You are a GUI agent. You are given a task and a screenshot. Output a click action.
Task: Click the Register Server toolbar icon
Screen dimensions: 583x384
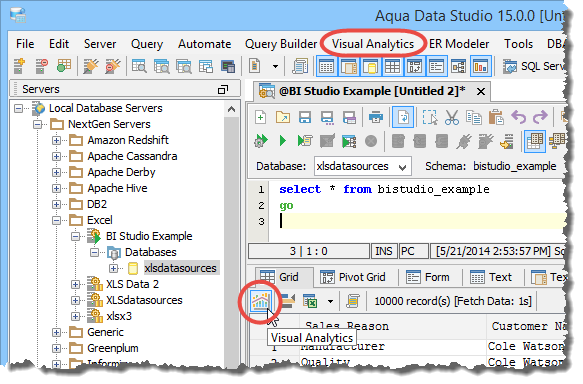(19, 66)
